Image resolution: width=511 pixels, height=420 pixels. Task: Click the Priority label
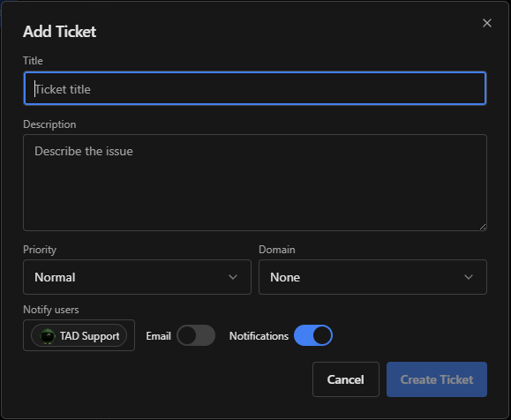[x=40, y=250]
